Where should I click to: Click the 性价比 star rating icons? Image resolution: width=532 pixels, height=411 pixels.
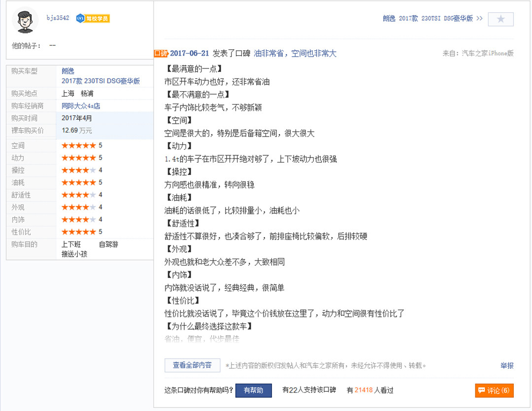click(78, 232)
